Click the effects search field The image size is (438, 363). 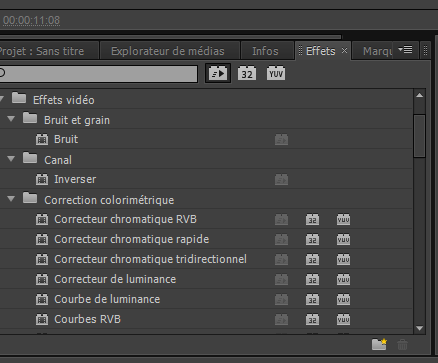point(98,74)
